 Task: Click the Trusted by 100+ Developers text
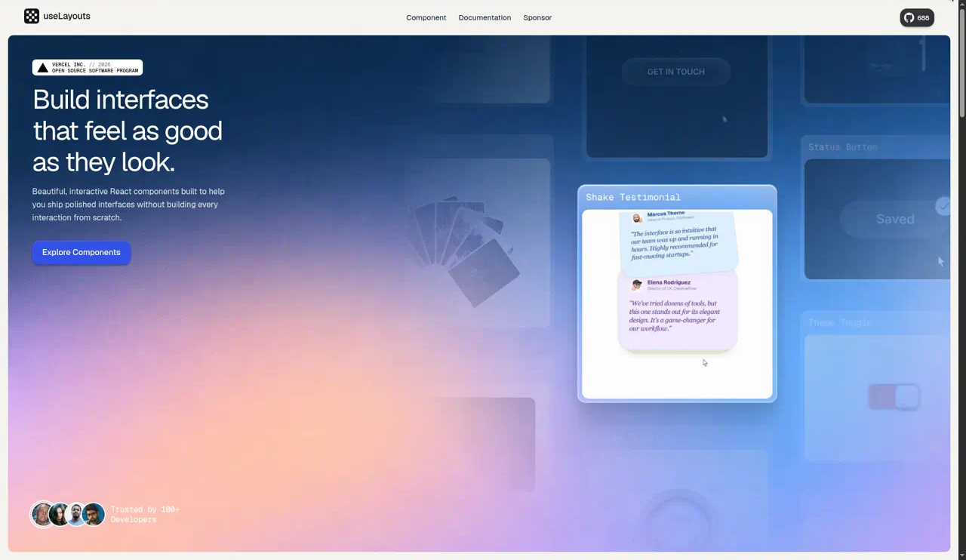[x=145, y=514]
